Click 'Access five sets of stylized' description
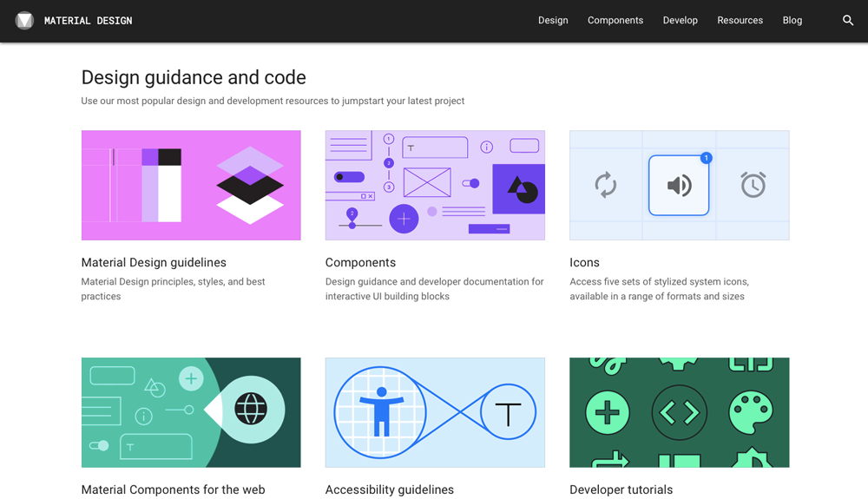 pyautogui.click(x=660, y=289)
